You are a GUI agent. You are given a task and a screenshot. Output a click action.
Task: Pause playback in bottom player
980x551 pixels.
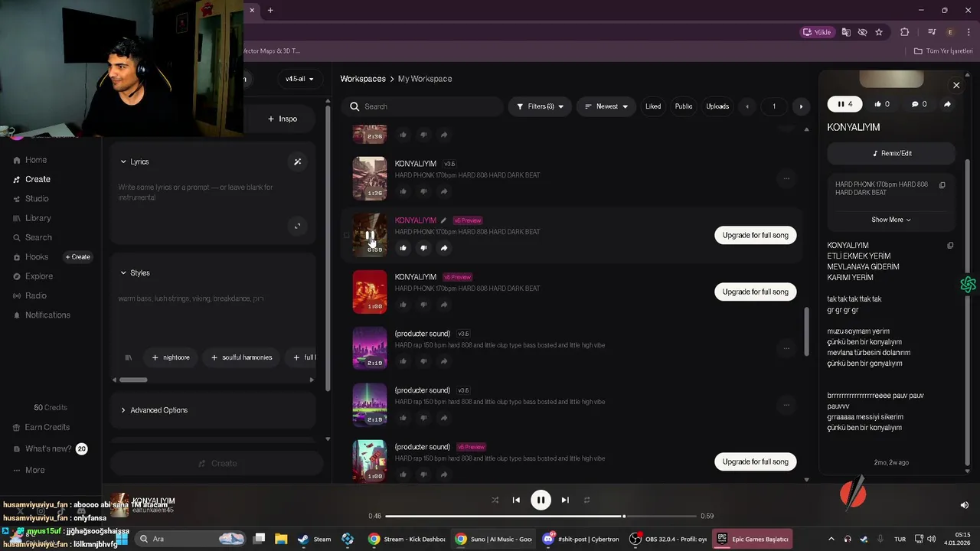(541, 500)
